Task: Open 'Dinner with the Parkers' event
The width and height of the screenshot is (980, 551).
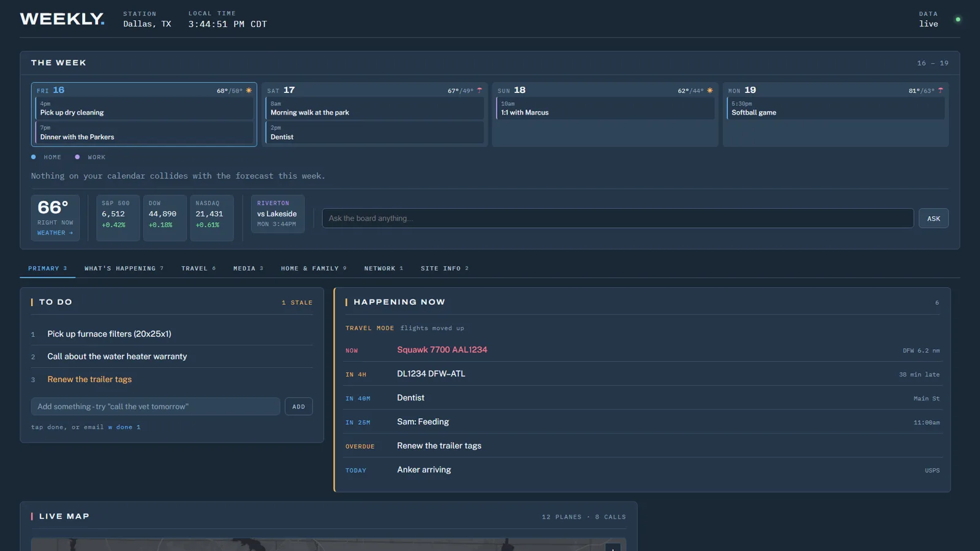Action: (145, 133)
